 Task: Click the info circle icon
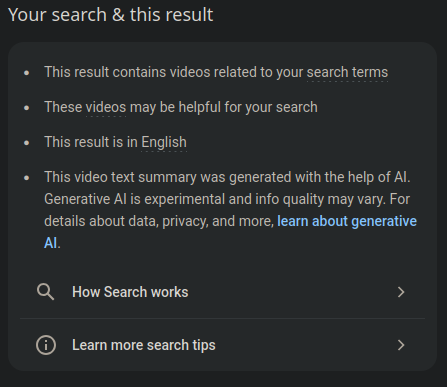pos(46,345)
